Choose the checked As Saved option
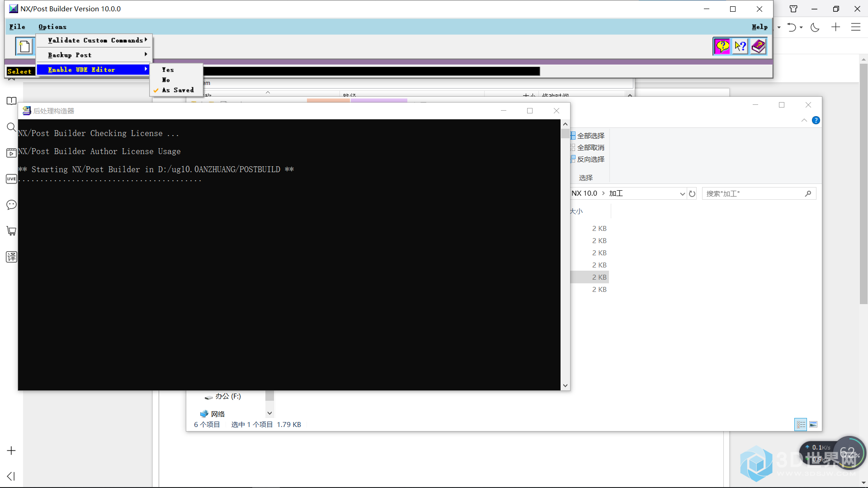 pos(176,90)
